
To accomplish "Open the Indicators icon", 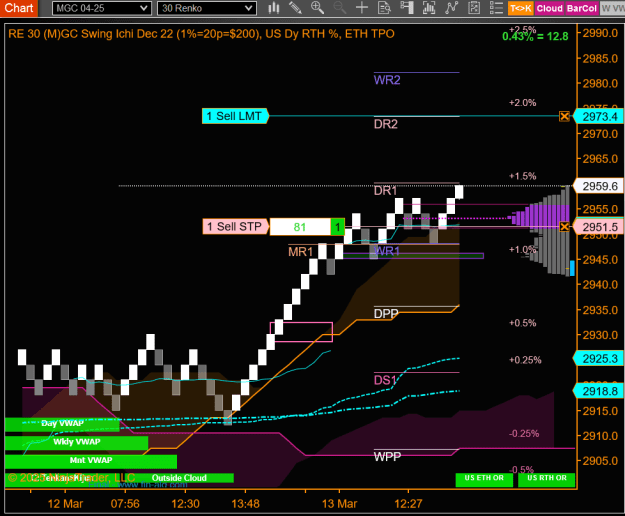I will (452, 8).
